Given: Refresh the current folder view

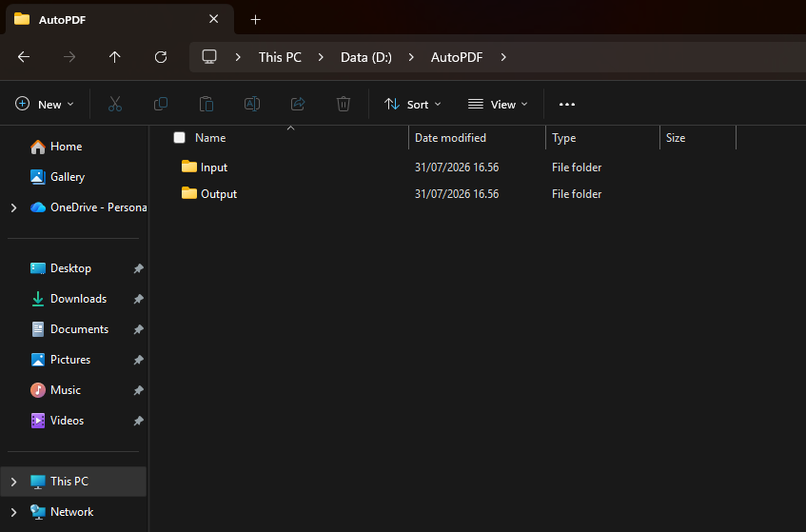Looking at the screenshot, I should [x=161, y=57].
